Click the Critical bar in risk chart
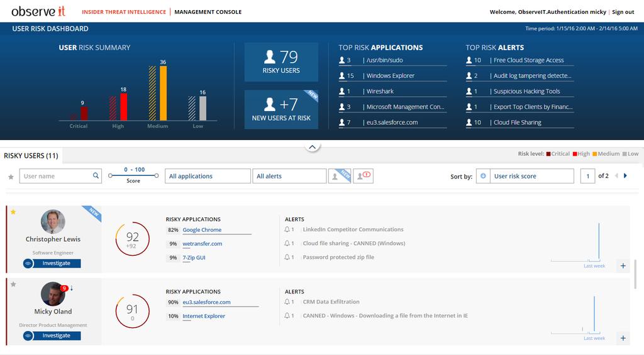This screenshot has height=355, width=644. point(84,113)
